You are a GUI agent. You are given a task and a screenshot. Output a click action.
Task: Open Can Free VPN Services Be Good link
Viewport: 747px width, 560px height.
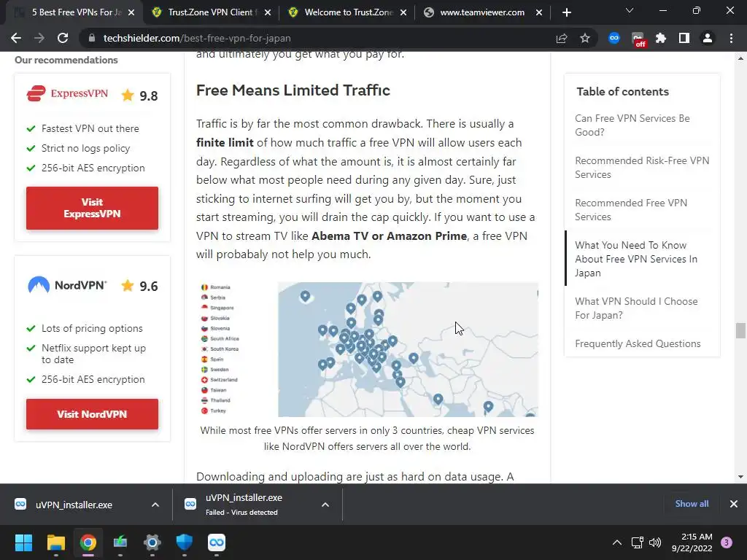(632, 125)
